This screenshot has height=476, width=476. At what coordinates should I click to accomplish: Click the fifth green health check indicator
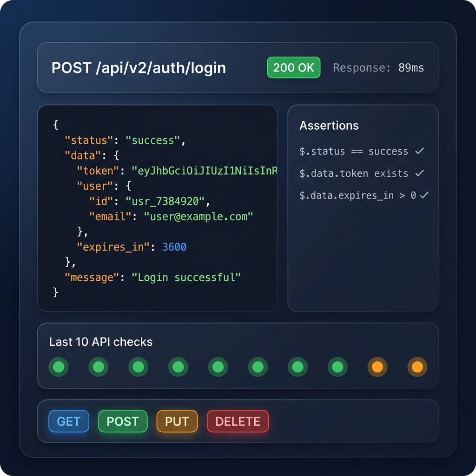click(218, 367)
